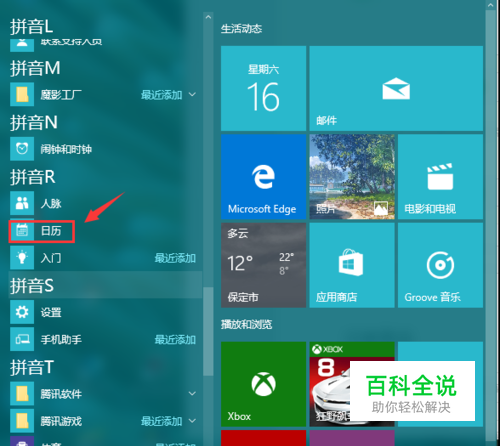
Task: Open the calendar tile showing 星期六 16
Action: [263, 88]
